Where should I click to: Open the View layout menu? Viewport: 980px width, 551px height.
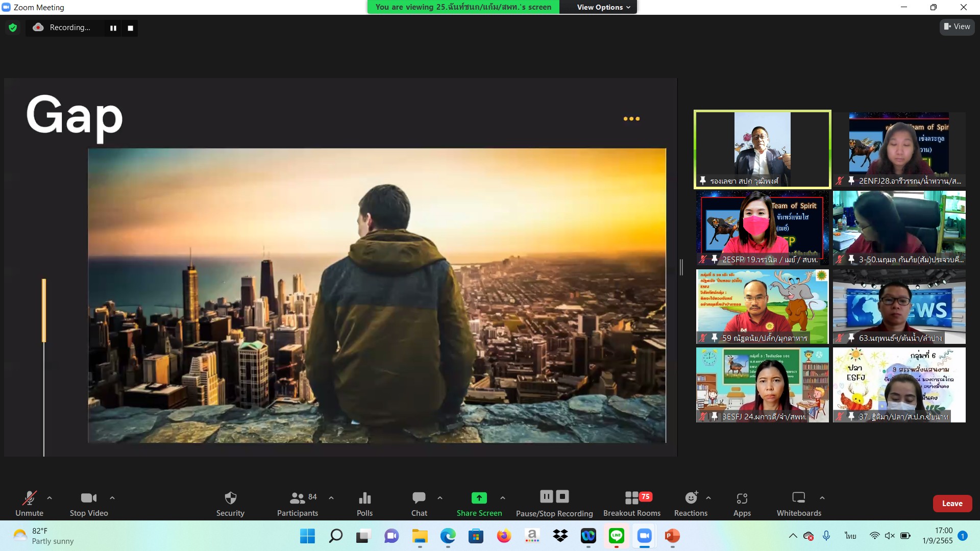(957, 27)
